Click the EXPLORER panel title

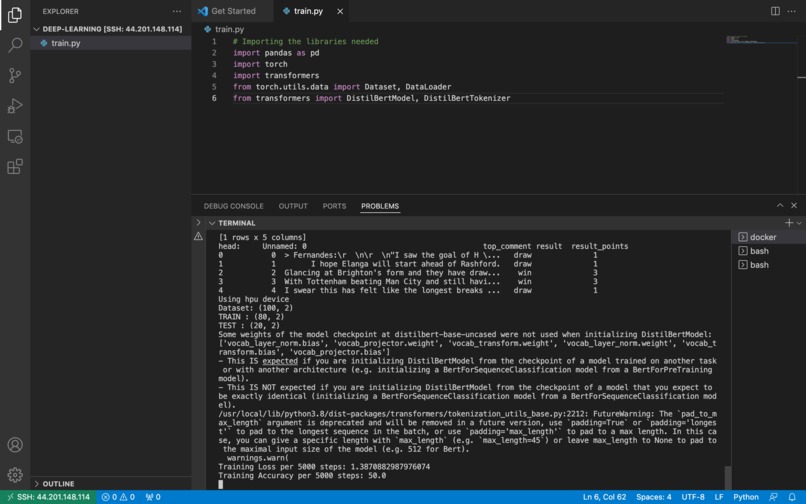coord(61,11)
